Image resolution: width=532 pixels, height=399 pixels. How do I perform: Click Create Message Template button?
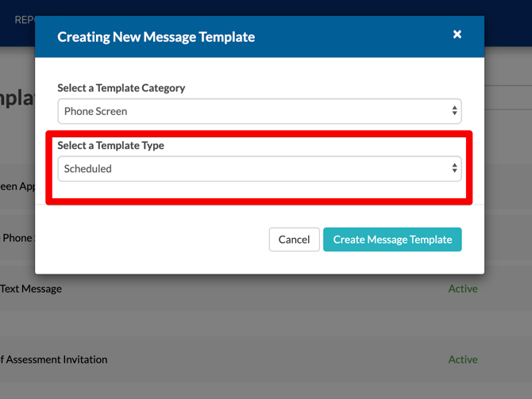(392, 240)
